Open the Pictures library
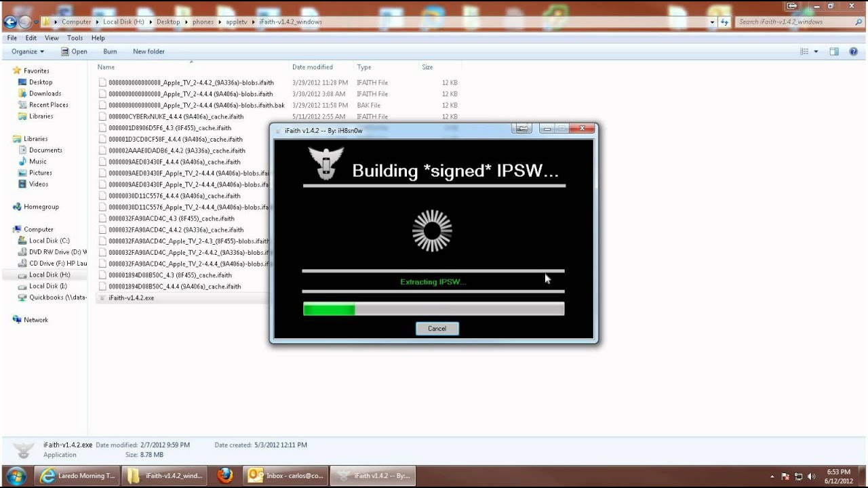 pos(41,173)
